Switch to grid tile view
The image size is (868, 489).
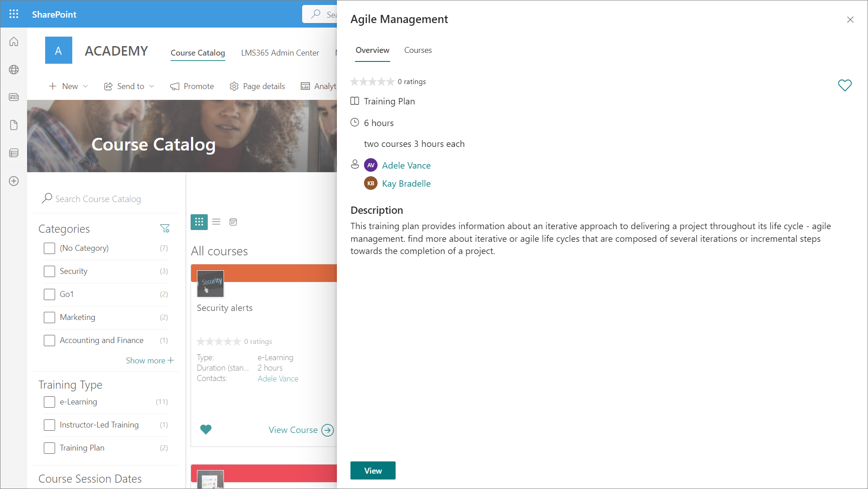click(x=199, y=222)
